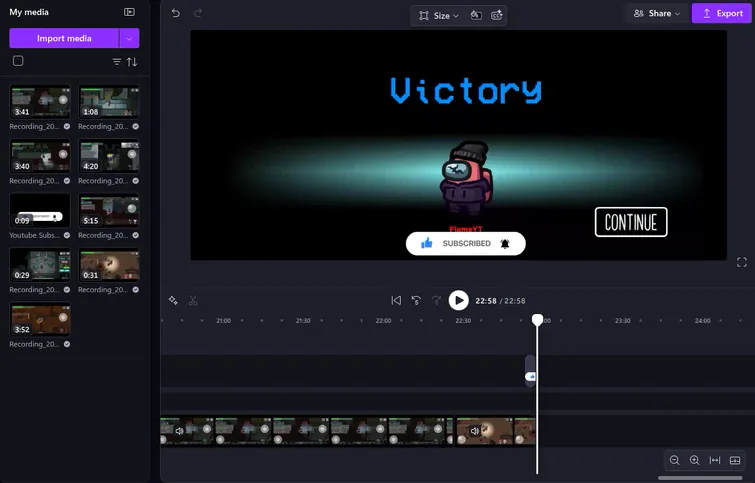Click the SUBSCRIBED overlay in preview
Image resolution: width=755 pixels, height=483 pixels.
coord(466,244)
